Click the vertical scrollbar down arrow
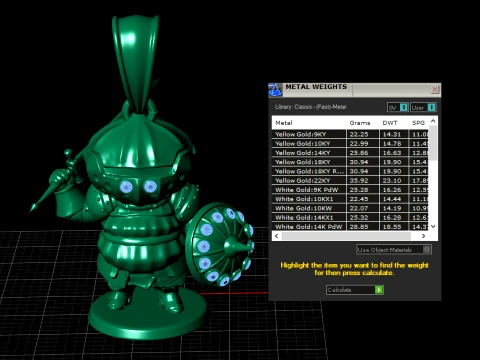 click(x=433, y=226)
